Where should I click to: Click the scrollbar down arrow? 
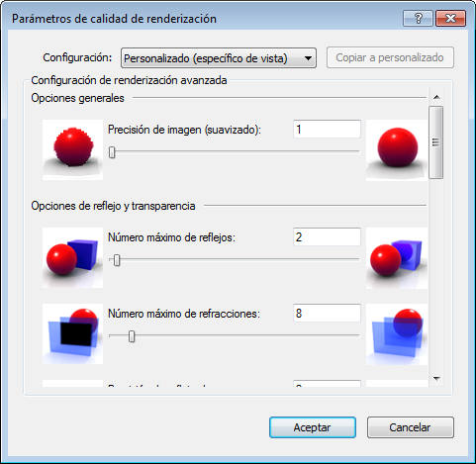(436, 379)
